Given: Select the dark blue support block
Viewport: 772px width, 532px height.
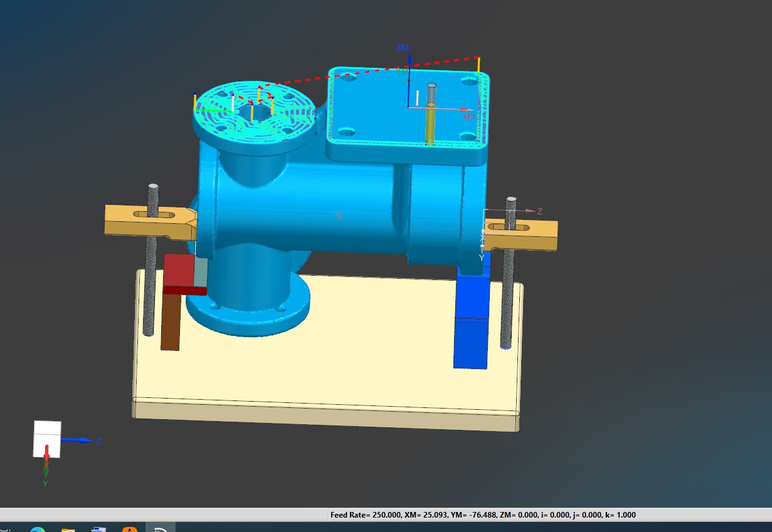Looking at the screenshot, I should pyautogui.click(x=472, y=320).
